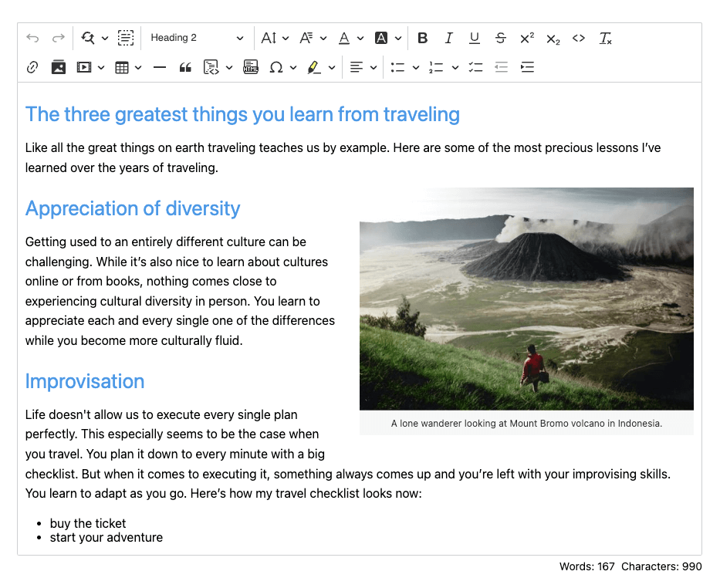Click the intro paragraph starting 'Like all the great'
The width and height of the screenshot is (720, 588).
(x=343, y=157)
